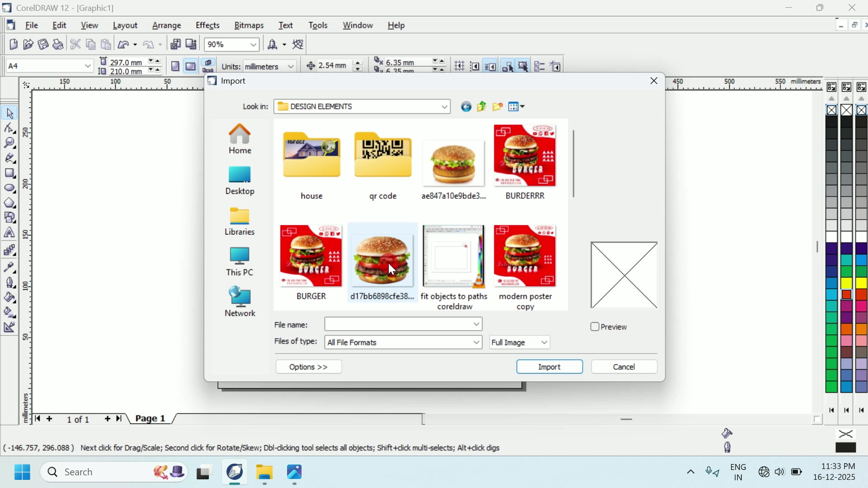
Task: Expand the Undo history arrow
Action: (135, 45)
